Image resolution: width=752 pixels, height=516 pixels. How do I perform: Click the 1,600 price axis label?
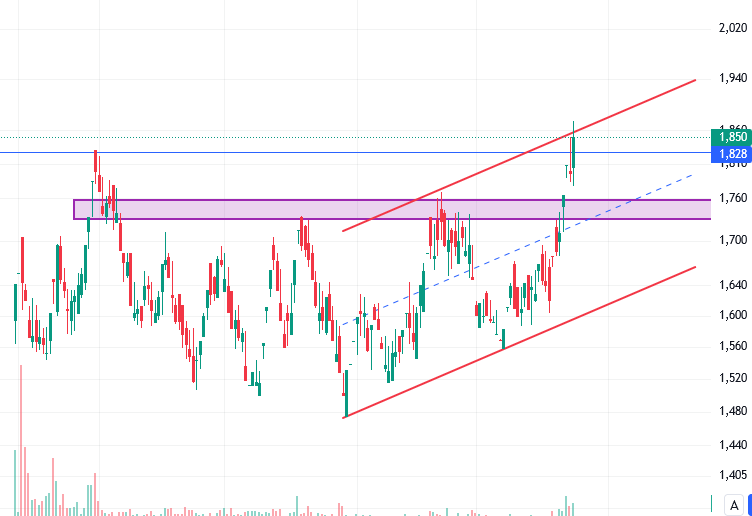(733, 315)
